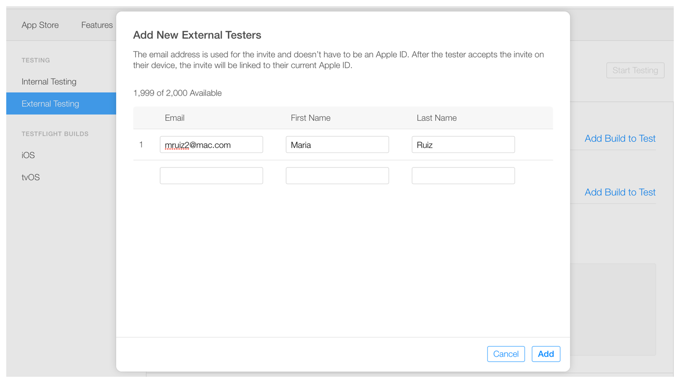Select Internal Testing in the sidebar
Screen dimensions: 680x383
[x=49, y=82]
